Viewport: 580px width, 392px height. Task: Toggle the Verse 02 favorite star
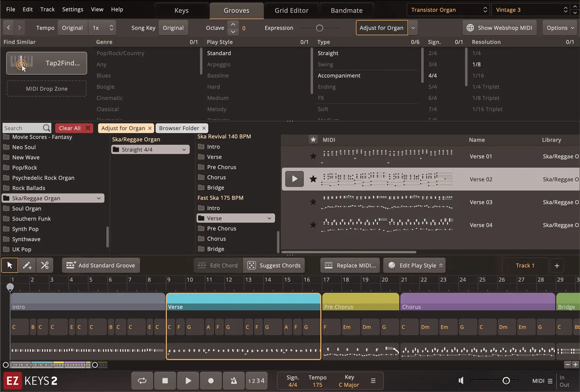pyautogui.click(x=313, y=179)
